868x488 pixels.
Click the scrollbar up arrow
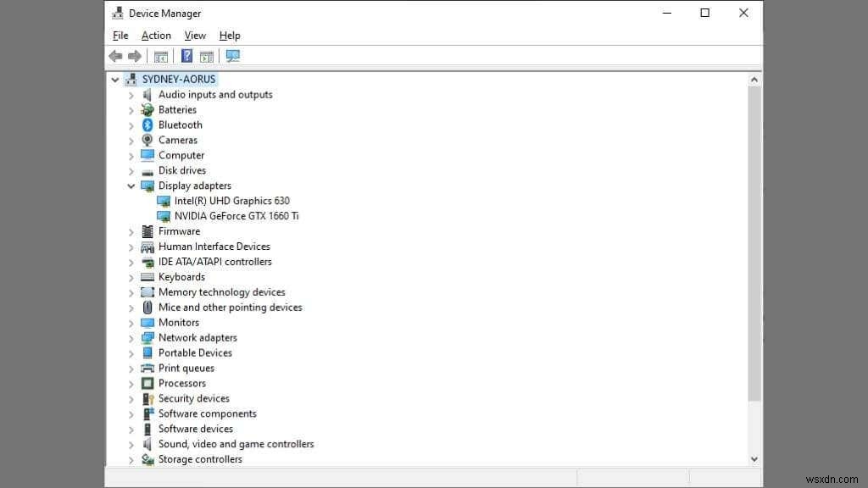(754, 80)
